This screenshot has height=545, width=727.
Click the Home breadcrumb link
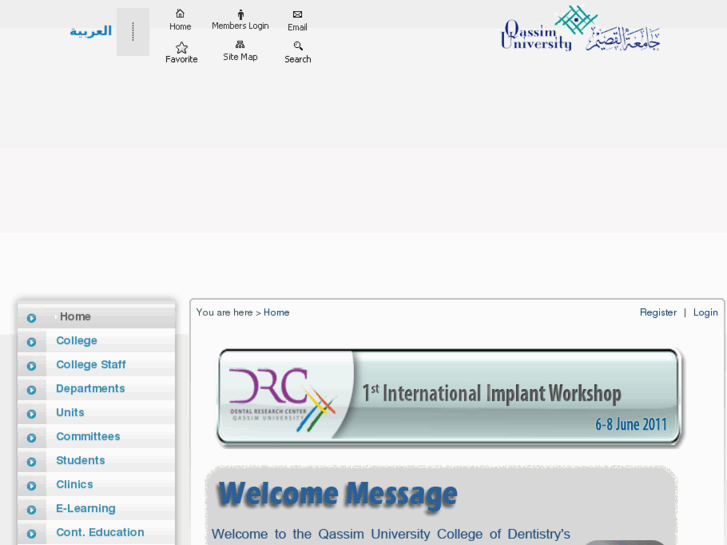click(x=276, y=313)
